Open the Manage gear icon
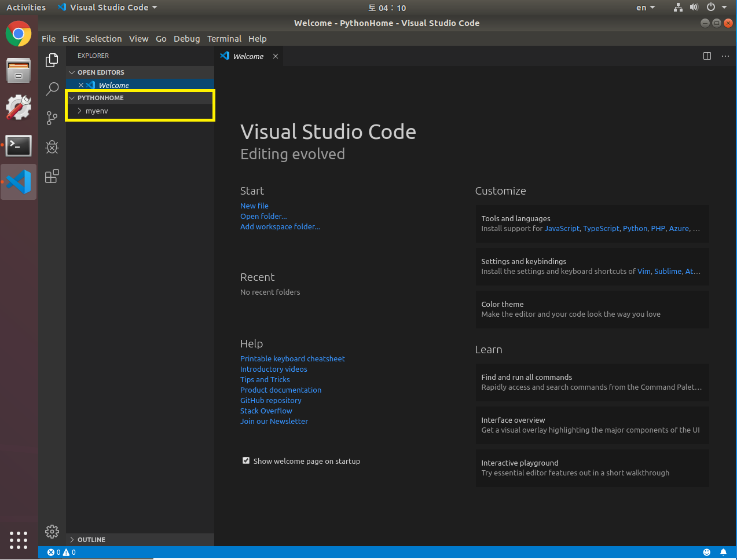The width and height of the screenshot is (737, 560). click(x=52, y=532)
